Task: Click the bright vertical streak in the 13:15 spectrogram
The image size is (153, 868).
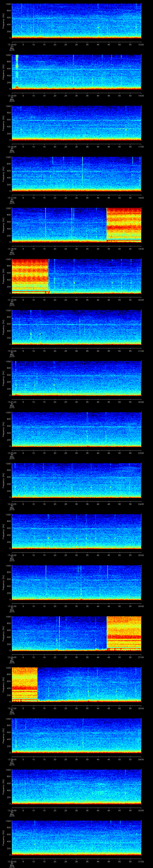Action: (x=17, y=71)
